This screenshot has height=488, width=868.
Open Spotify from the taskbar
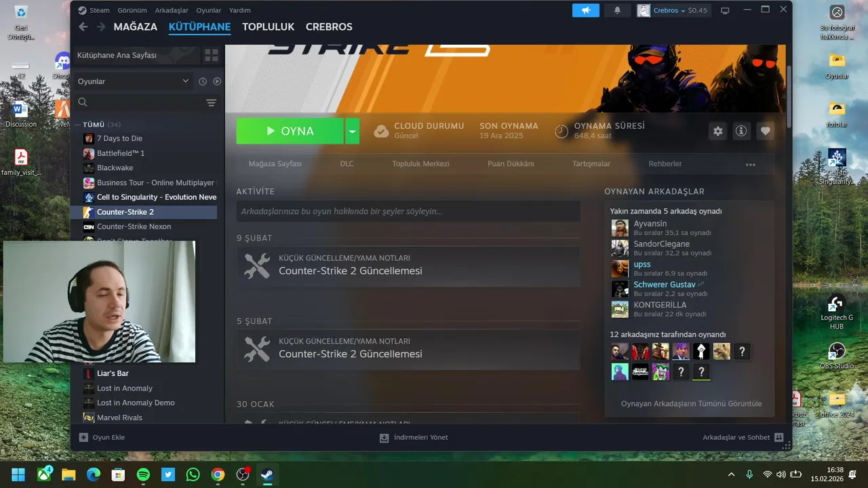pos(143,474)
